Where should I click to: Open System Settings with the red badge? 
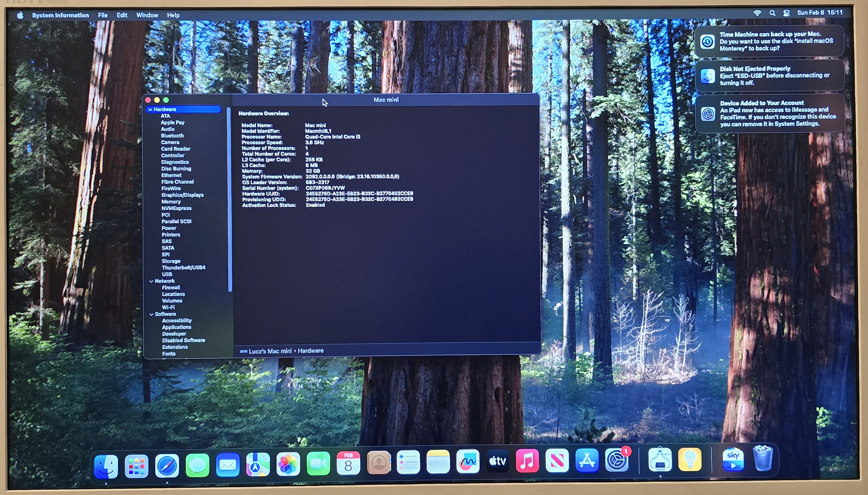tap(617, 460)
